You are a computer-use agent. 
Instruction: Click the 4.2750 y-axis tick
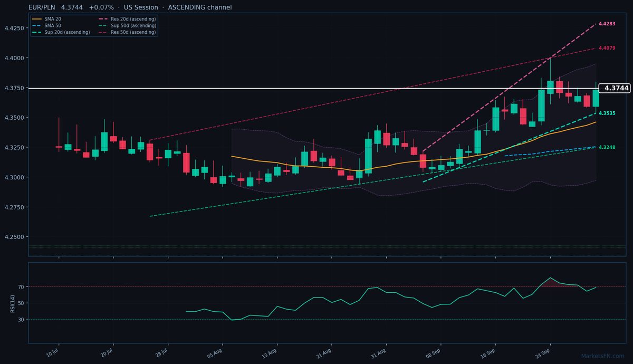coord(14,207)
